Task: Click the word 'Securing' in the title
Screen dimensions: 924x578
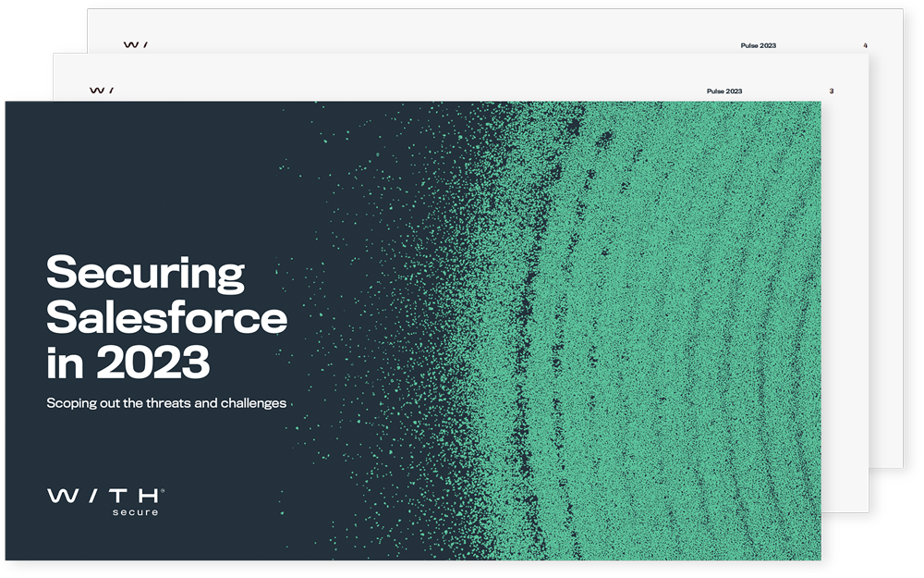Action: (145, 274)
